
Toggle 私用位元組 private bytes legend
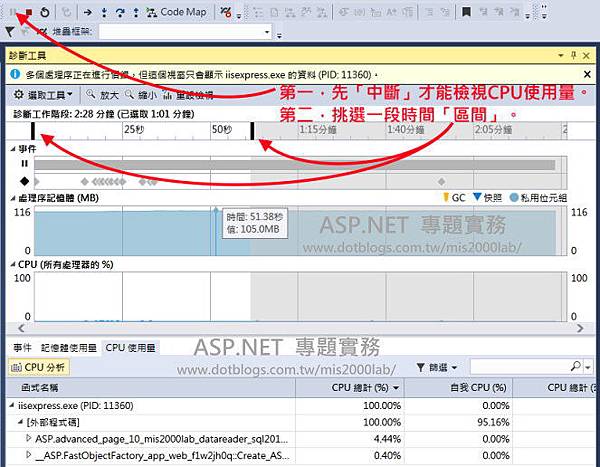[538, 198]
